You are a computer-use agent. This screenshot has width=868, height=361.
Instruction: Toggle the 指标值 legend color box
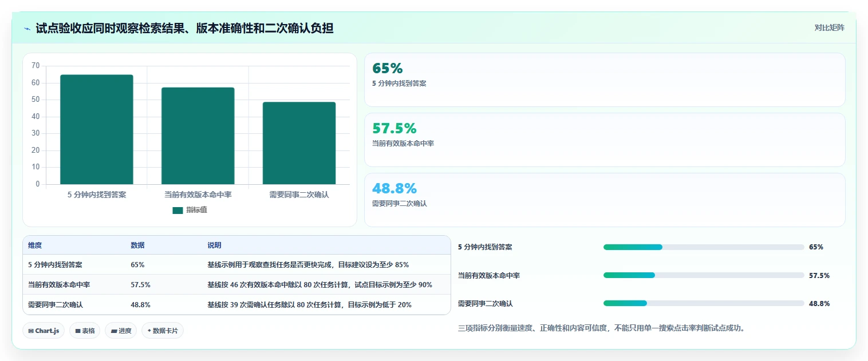click(x=177, y=210)
